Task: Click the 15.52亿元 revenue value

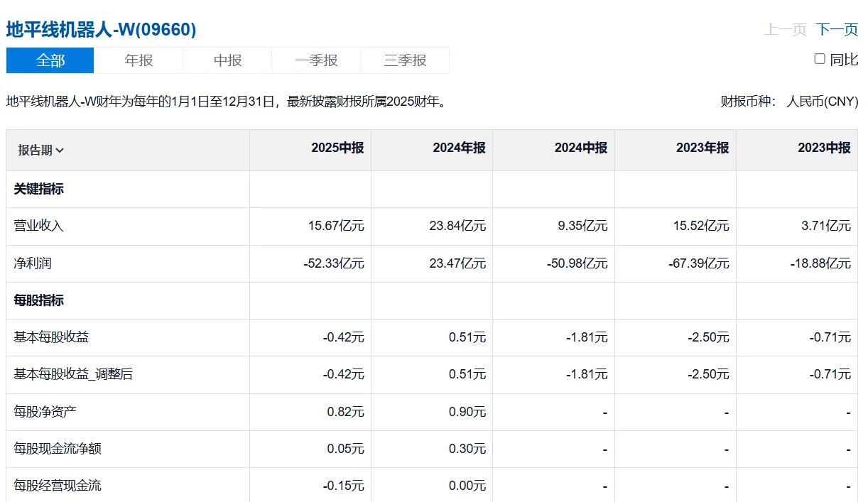Action: [701, 226]
